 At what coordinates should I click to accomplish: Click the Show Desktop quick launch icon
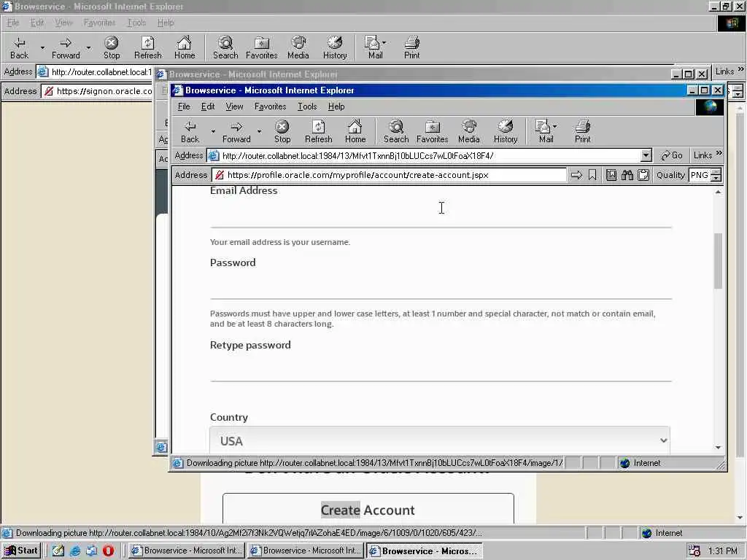click(58, 551)
